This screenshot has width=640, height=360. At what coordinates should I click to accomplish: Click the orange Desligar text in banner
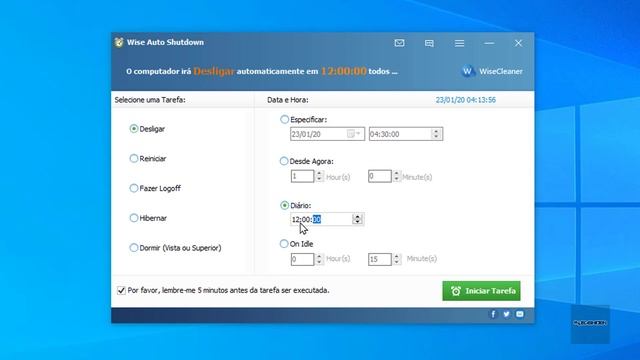pos(214,71)
